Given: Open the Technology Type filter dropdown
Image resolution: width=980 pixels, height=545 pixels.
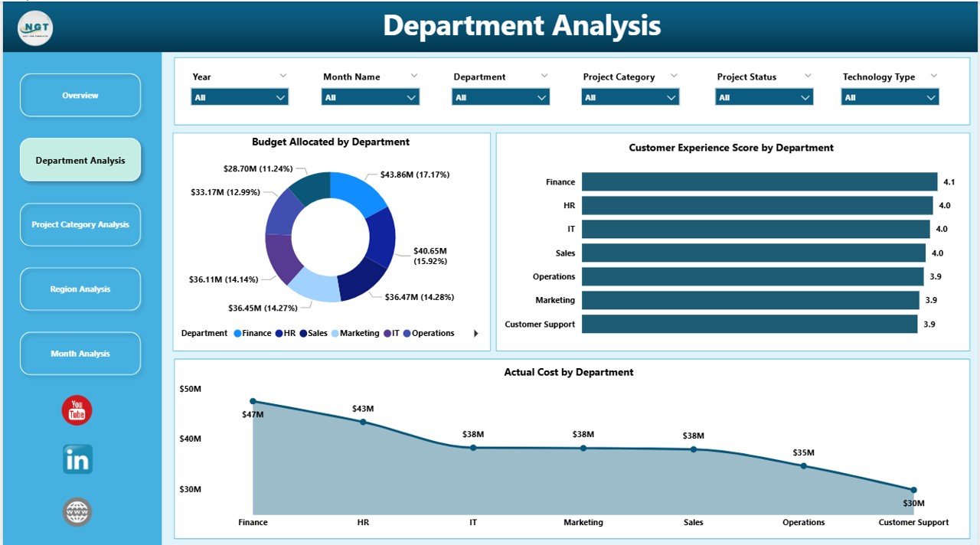Looking at the screenshot, I should [x=933, y=97].
